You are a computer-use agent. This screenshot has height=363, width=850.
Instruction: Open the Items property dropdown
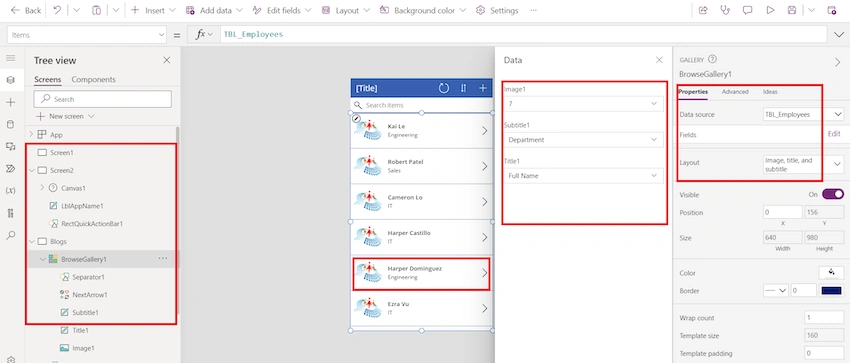coord(87,35)
